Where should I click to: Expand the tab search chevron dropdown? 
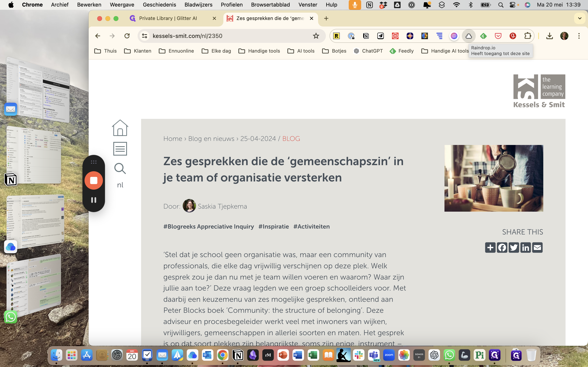click(580, 18)
